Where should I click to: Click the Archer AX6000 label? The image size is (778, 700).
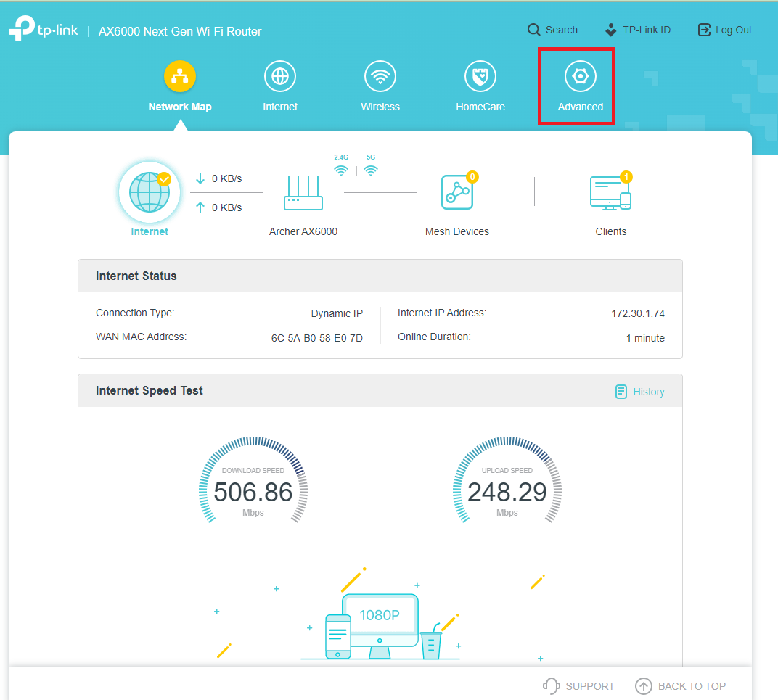(303, 231)
